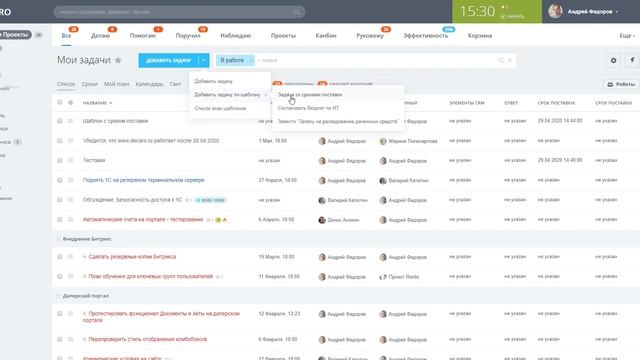Expand subtasks of 'Сделать резервные копии Битрикса'
This screenshot has width=640, height=360.
pos(84,257)
